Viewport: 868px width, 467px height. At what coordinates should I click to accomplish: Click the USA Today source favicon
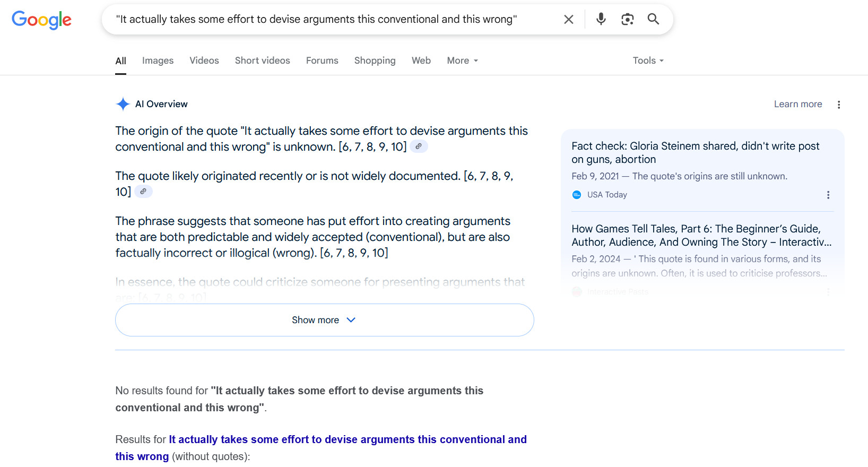pyautogui.click(x=577, y=195)
